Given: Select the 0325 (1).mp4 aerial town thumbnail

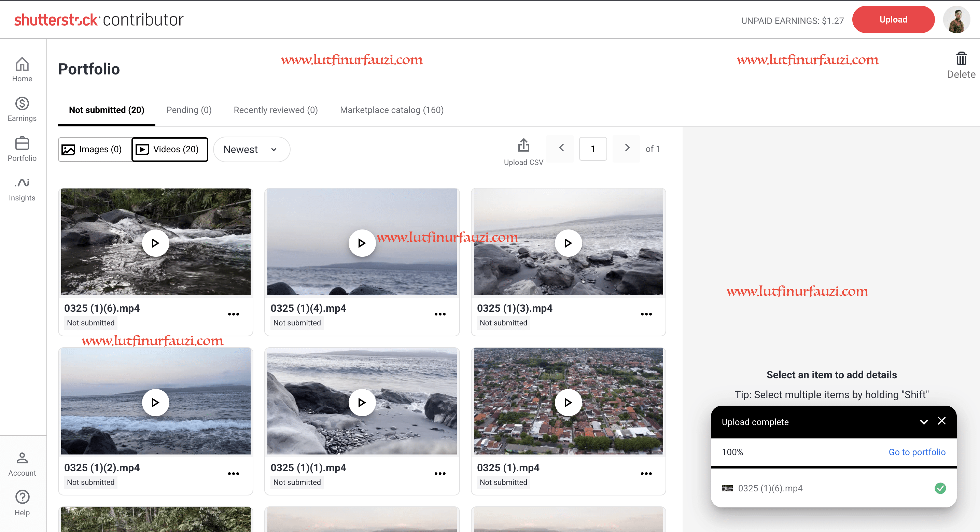Looking at the screenshot, I should click(568, 402).
